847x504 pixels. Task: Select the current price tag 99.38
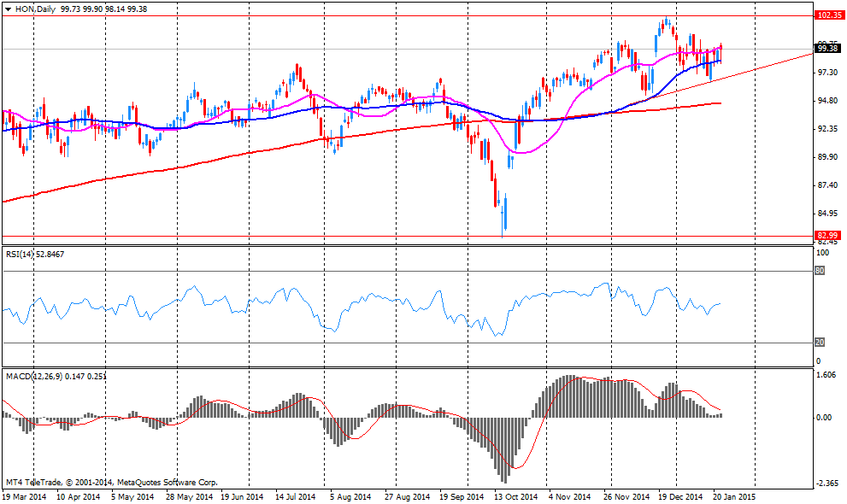point(828,49)
